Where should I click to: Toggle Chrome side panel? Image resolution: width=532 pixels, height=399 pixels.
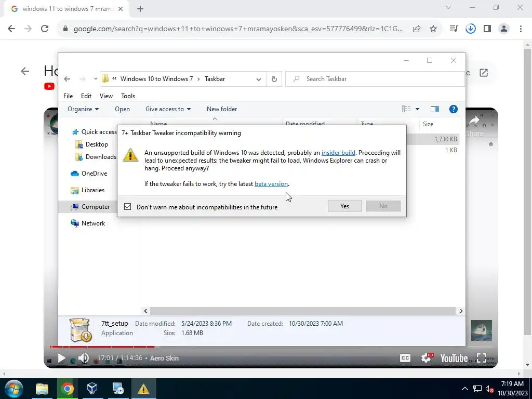pos(487,29)
